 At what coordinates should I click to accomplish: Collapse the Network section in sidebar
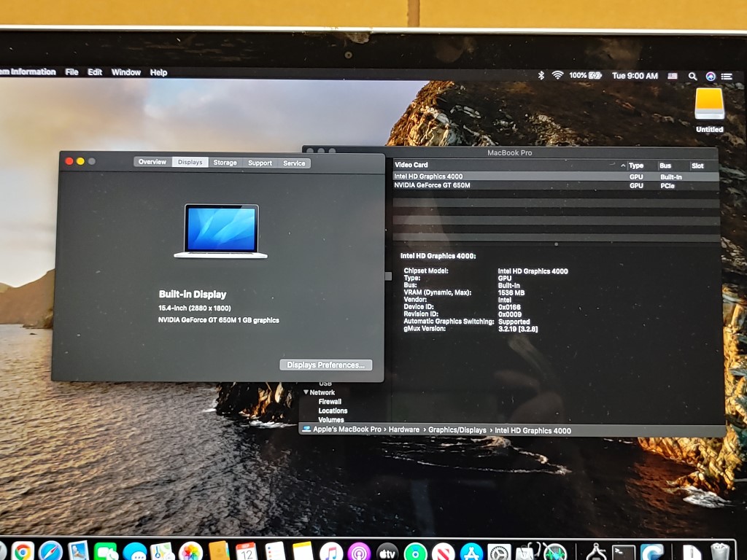click(x=306, y=392)
